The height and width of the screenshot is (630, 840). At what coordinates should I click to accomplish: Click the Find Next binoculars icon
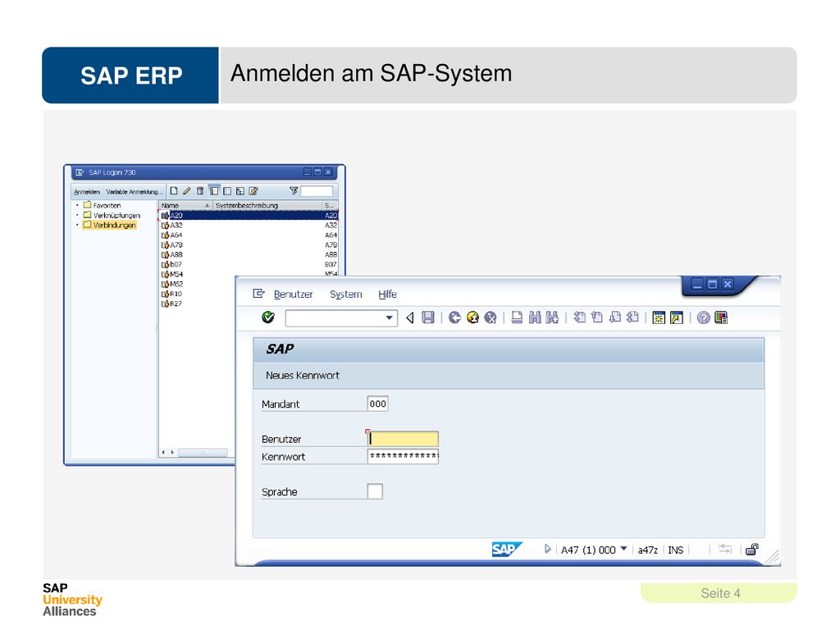coord(552,317)
